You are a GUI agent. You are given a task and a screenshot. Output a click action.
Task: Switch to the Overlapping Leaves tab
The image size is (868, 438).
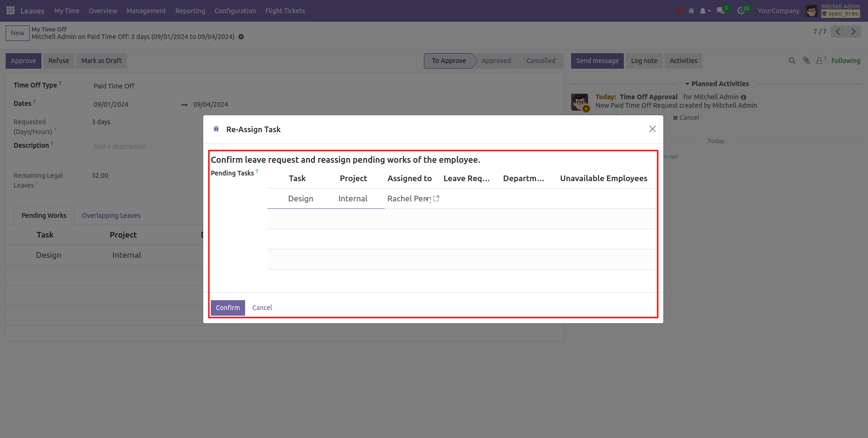point(111,215)
